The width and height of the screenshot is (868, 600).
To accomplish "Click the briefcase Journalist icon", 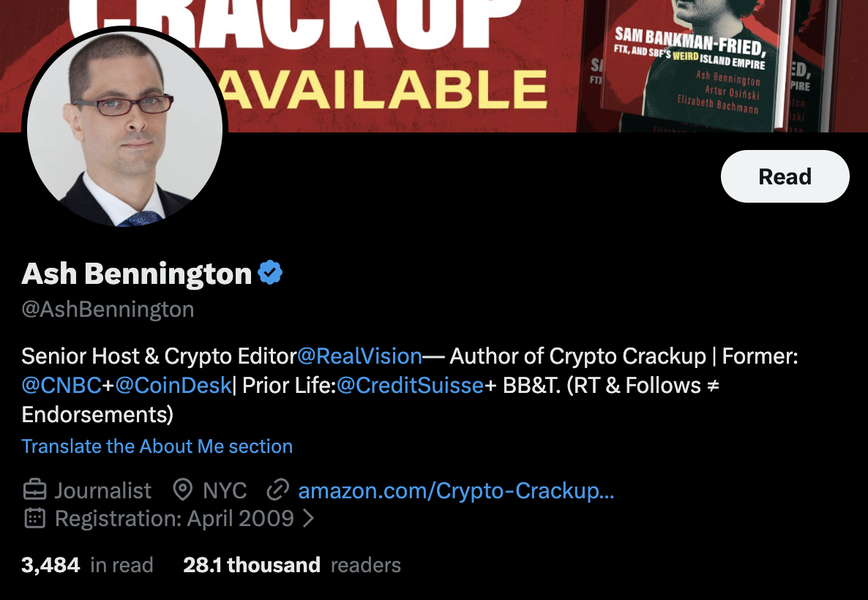I will (34, 490).
